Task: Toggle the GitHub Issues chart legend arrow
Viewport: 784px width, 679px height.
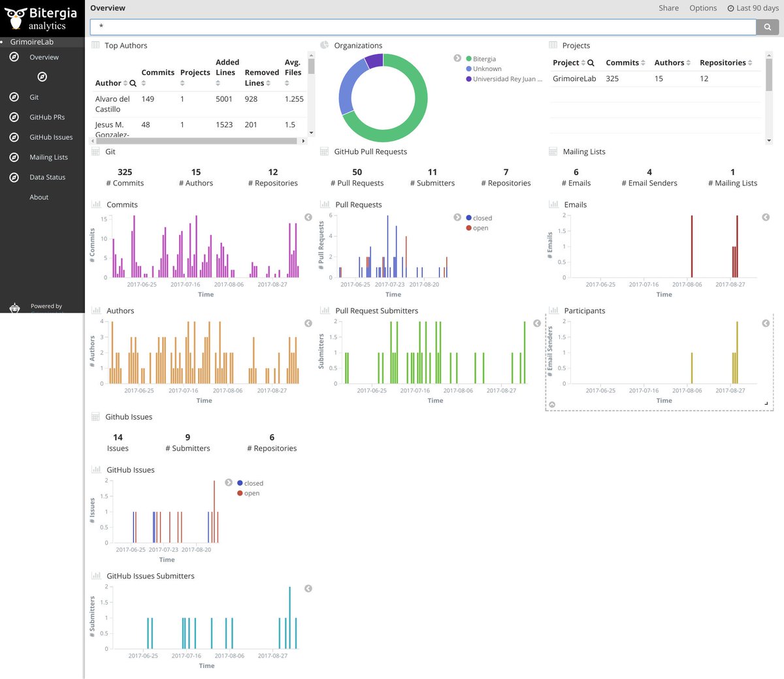Action: click(229, 482)
